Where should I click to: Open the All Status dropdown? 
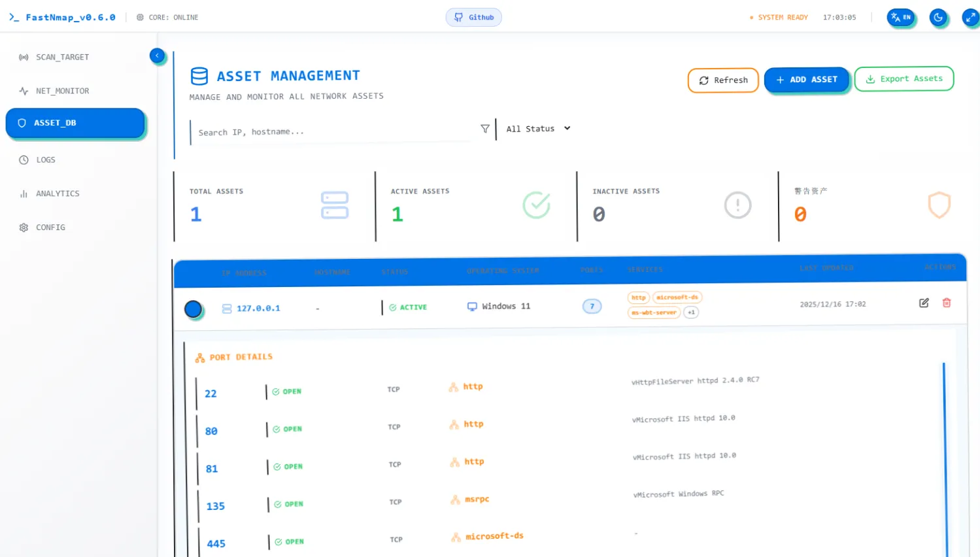pos(538,129)
